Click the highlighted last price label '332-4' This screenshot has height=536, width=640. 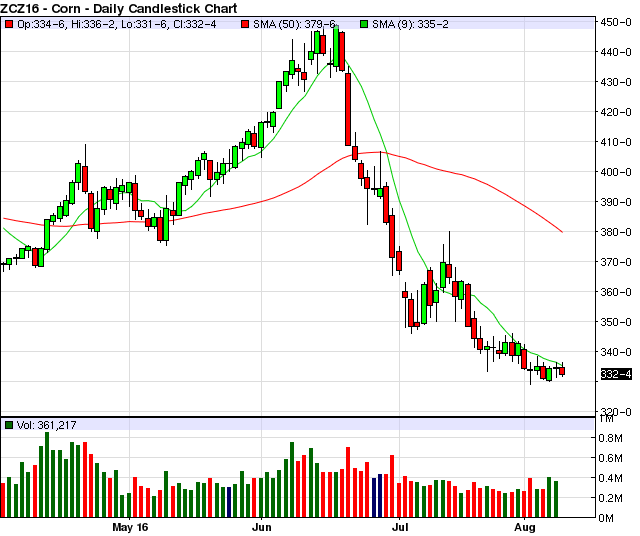[x=616, y=374]
